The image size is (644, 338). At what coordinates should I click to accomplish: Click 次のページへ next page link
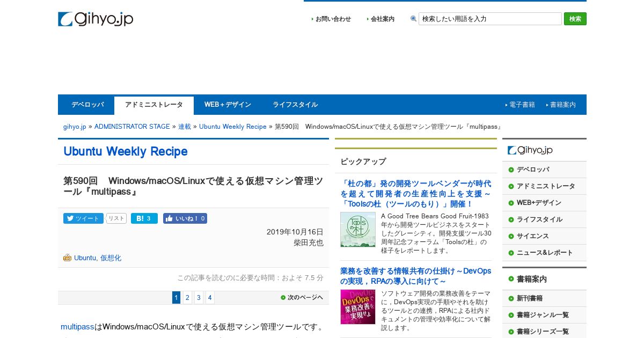pos(302,297)
